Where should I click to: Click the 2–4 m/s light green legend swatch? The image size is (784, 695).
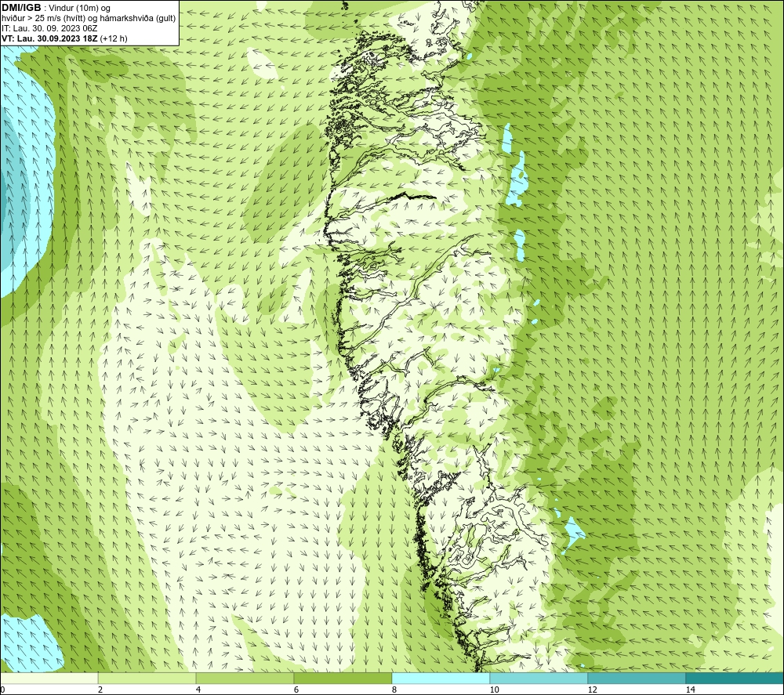(x=147, y=678)
